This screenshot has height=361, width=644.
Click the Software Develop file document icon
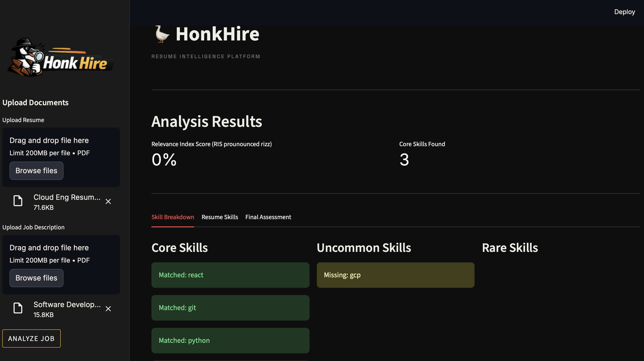click(x=18, y=308)
